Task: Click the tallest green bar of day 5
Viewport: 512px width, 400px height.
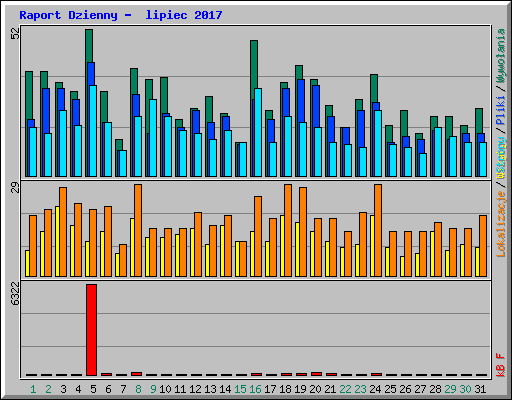Action: pyautogui.click(x=89, y=46)
